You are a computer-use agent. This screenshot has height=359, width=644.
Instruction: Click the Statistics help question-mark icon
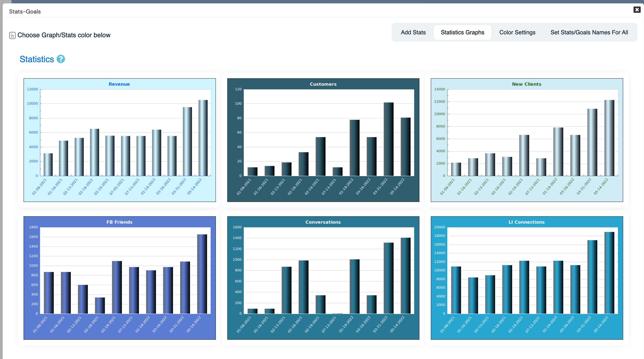click(61, 59)
